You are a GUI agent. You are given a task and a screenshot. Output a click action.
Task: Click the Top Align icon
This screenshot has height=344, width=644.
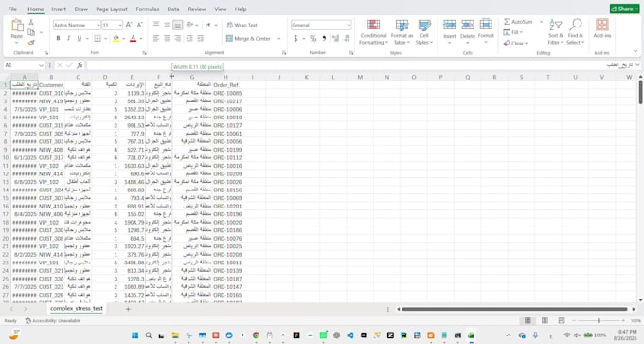click(x=156, y=25)
